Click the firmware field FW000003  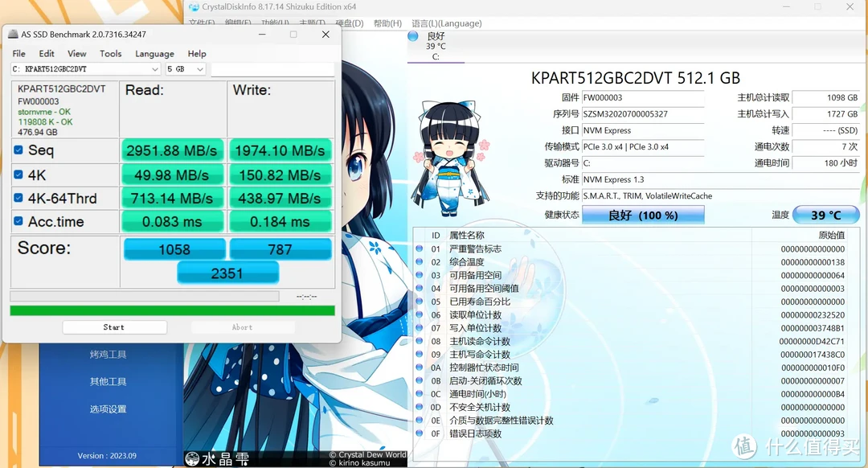click(x=643, y=97)
